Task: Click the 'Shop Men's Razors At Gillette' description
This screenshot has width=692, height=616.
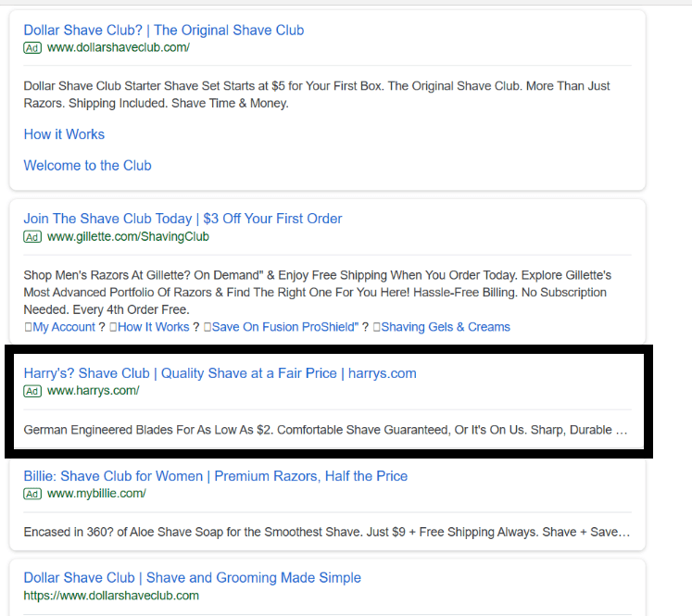Action: [318, 292]
